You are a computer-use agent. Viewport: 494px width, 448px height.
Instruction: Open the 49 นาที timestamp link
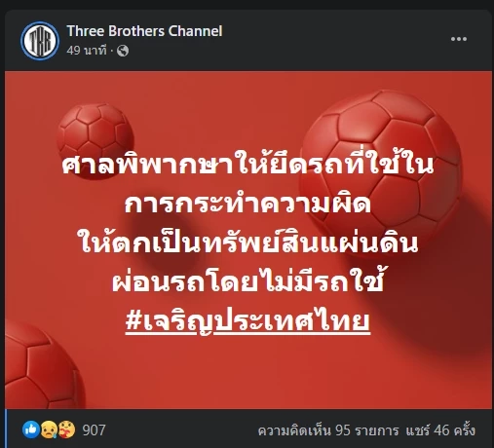(87, 51)
